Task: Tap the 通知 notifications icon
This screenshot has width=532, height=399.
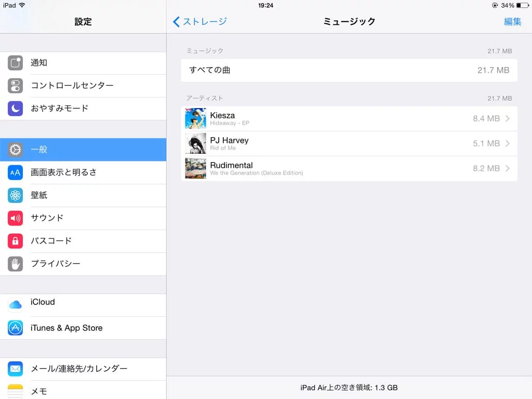Action: pos(15,63)
